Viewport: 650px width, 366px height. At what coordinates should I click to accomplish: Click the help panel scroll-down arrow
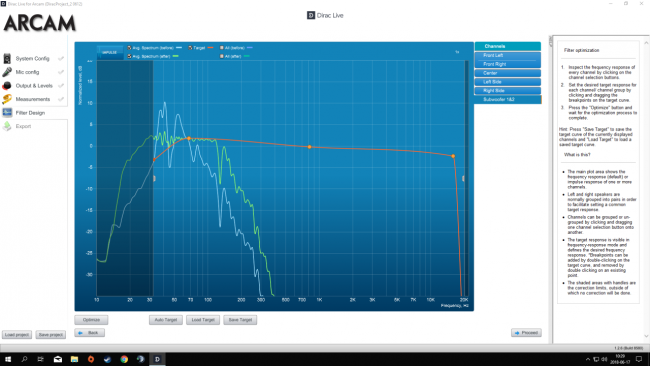tap(646, 336)
